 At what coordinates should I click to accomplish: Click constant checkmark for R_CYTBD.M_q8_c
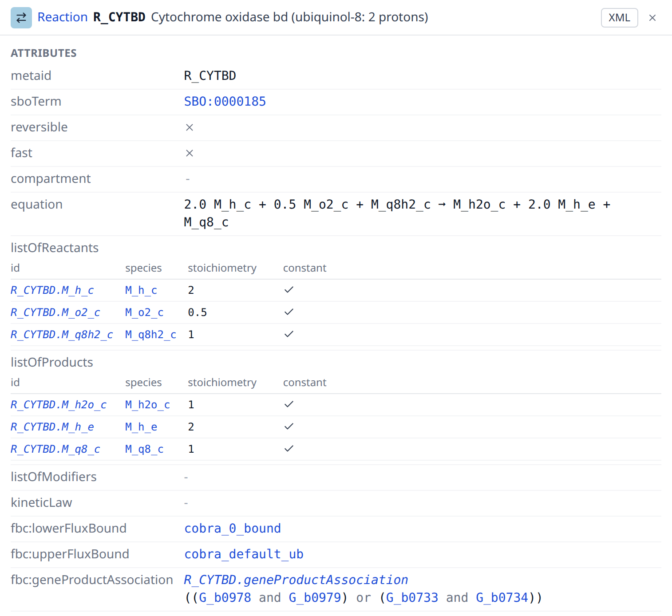coord(289,449)
